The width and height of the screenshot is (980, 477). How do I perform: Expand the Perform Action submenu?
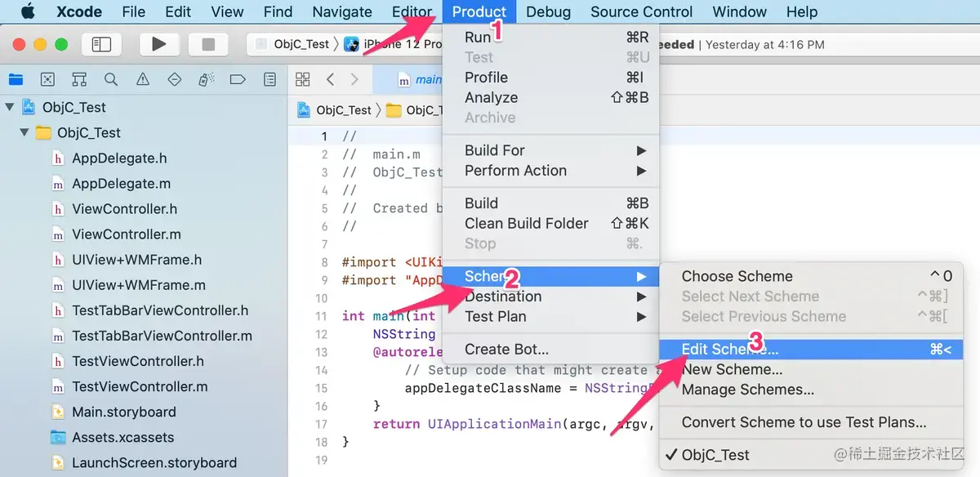click(x=550, y=171)
